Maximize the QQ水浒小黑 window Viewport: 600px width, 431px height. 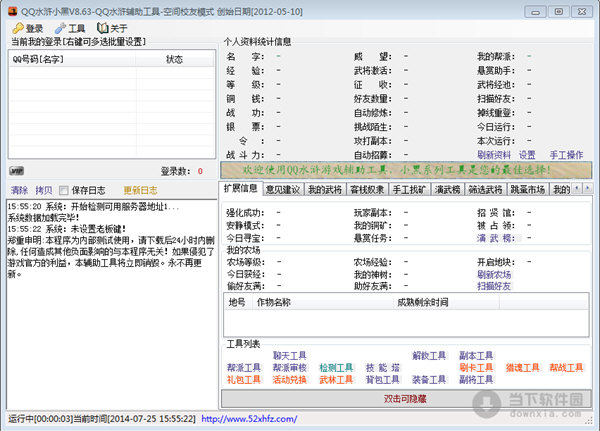[559, 12]
